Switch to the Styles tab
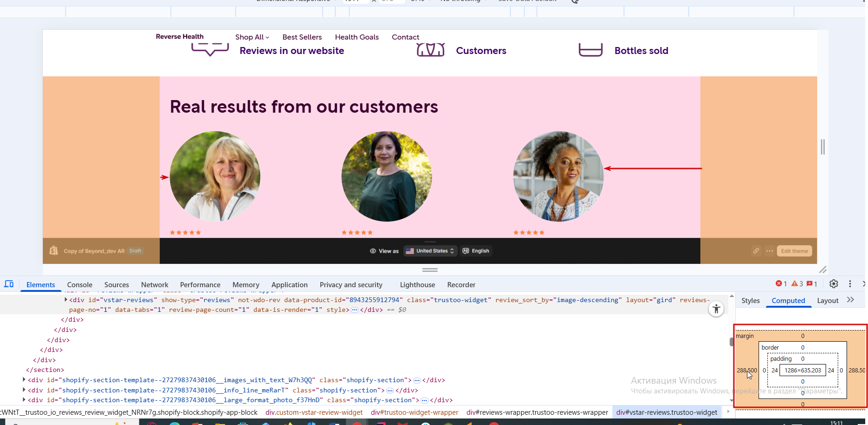The image size is (868, 425). pos(750,301)
